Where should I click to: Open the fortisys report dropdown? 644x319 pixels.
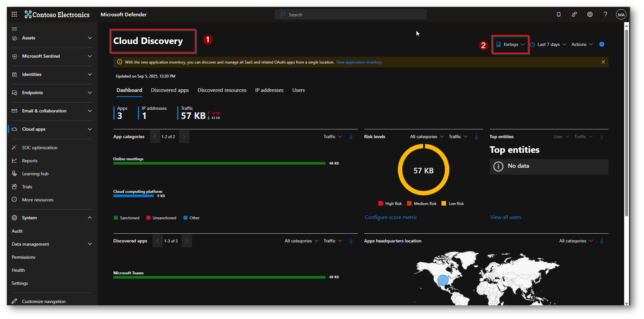tap(511, 45)
